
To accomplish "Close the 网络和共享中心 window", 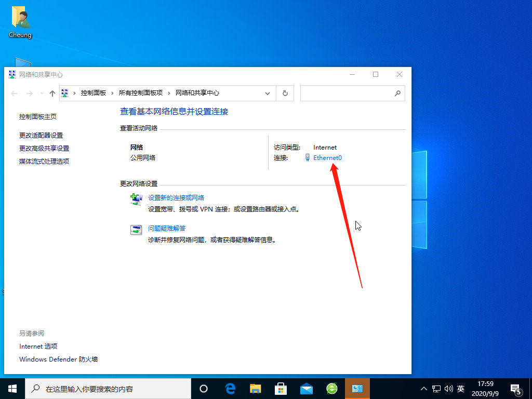I will 400,74.
